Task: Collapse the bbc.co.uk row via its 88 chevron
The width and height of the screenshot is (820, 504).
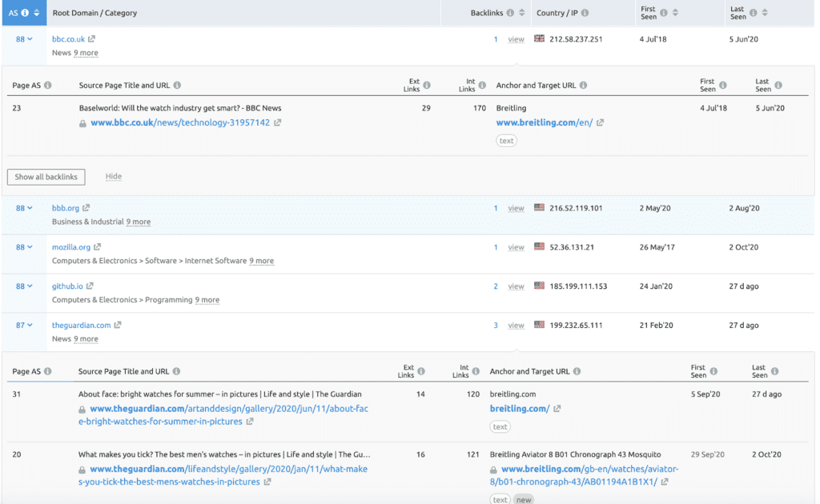Action: pyautogui.click(x=24, y=39)
